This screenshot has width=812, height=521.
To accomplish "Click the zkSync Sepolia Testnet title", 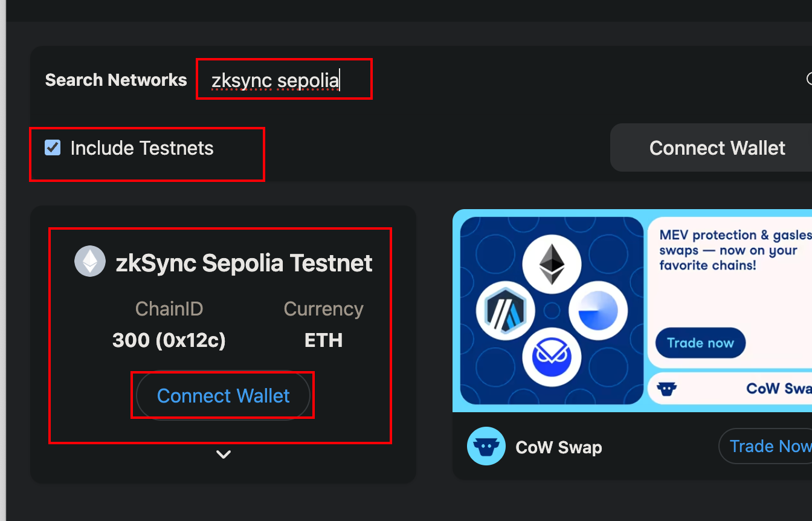I will pyautogui.click(x=244, y=262).
